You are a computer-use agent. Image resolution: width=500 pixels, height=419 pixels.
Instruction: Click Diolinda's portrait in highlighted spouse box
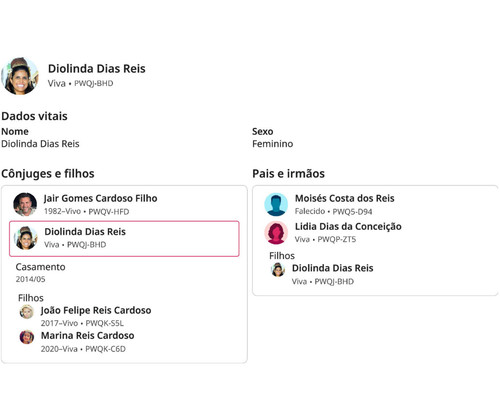(26, 238)
